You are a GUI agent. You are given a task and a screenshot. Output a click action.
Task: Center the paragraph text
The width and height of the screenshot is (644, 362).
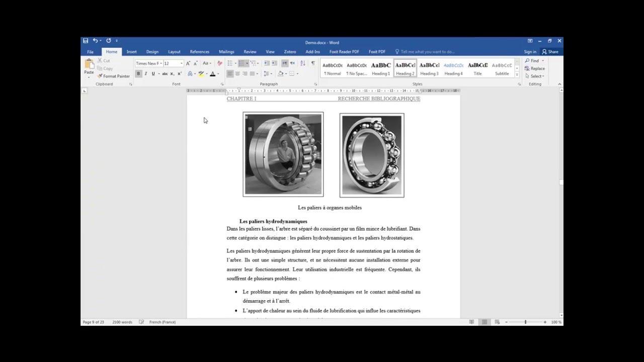pyautogui.click(x=237, y=74)
